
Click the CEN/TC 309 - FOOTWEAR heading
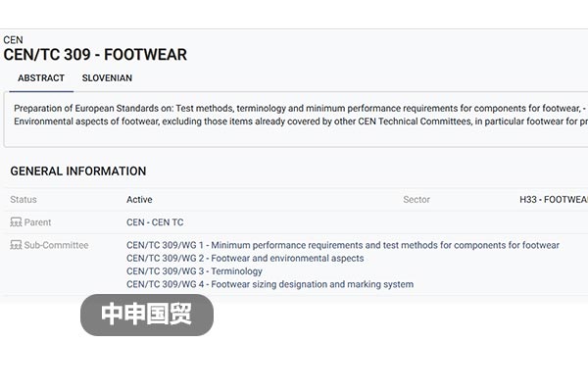tap(95, 55)
